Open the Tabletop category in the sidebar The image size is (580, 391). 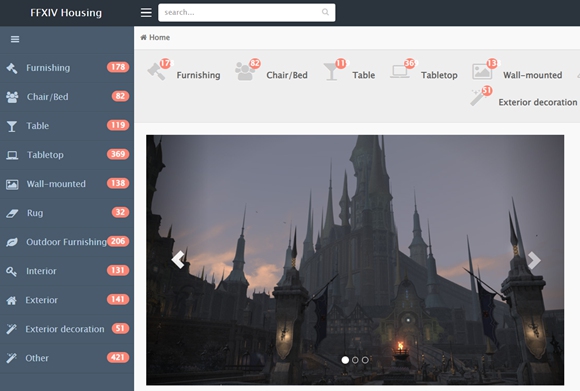pyautogui.click(x=67, y=155)
